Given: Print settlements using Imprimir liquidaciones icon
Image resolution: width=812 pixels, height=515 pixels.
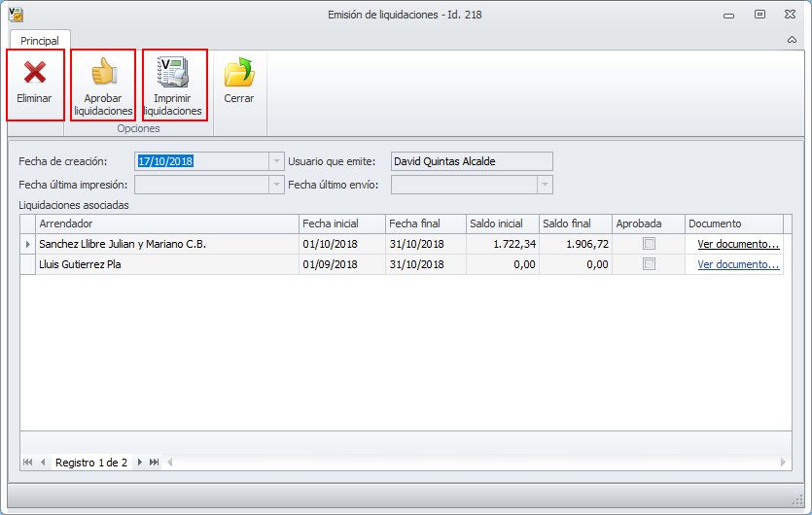Looking at the screenshot, I should (x=173, y=72).
